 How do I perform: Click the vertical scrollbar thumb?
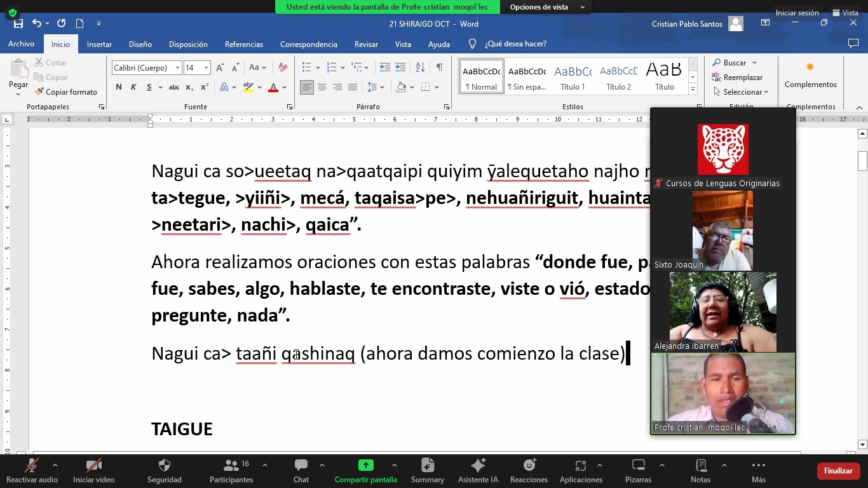[x=862, y=161]
